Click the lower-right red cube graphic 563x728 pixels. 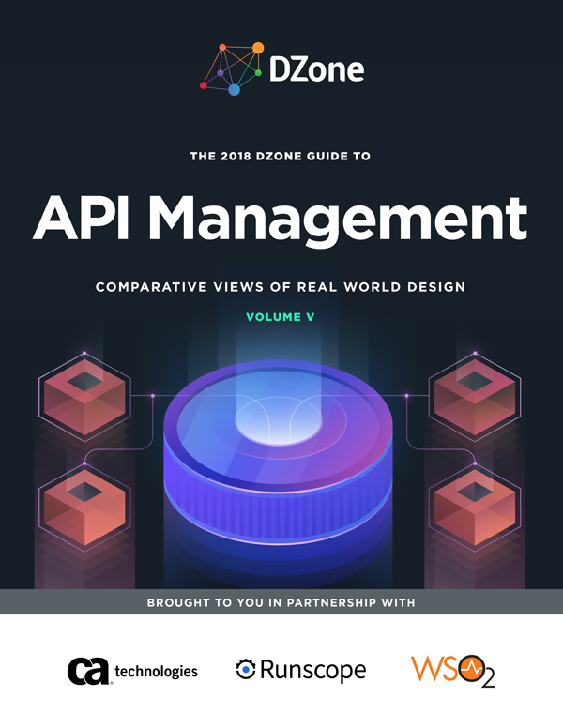[x=474, y=502]
